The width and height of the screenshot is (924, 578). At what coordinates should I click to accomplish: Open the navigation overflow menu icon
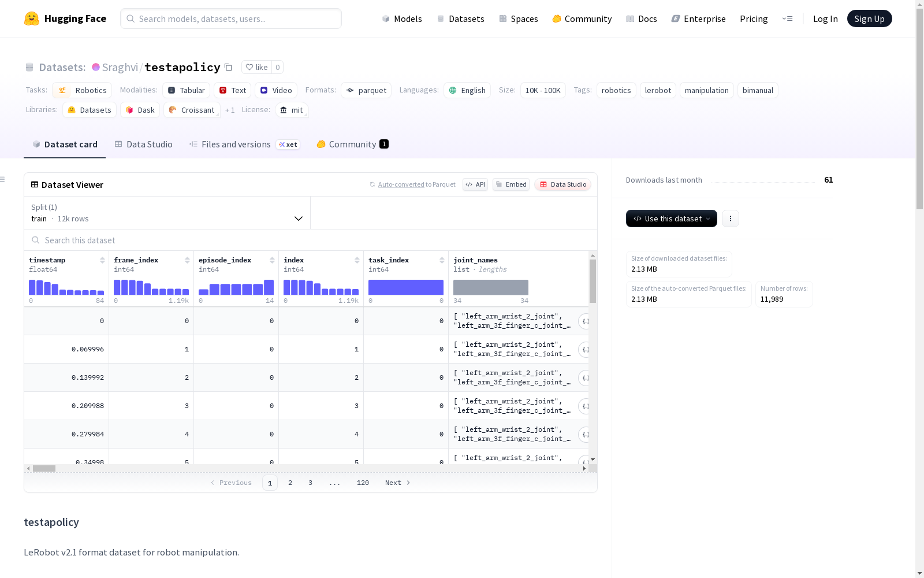(787, 18)
